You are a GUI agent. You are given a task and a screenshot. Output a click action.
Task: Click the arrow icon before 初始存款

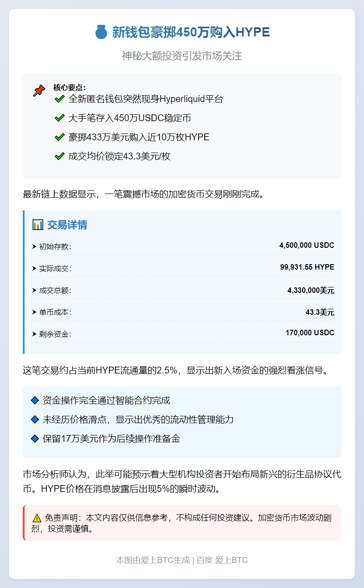coord(34,246)
